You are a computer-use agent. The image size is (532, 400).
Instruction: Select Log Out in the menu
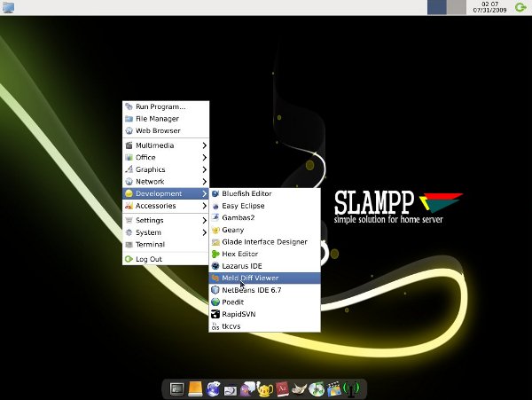tap(166, 259)
